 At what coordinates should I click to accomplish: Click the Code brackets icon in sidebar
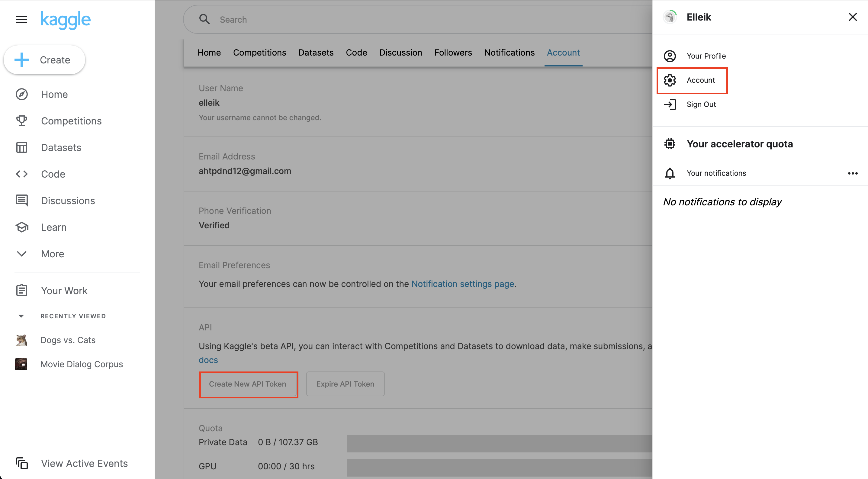21,174
